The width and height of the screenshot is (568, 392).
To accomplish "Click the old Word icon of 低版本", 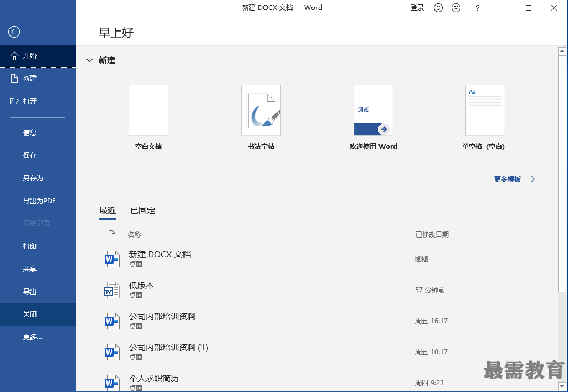I will point(112,290).
